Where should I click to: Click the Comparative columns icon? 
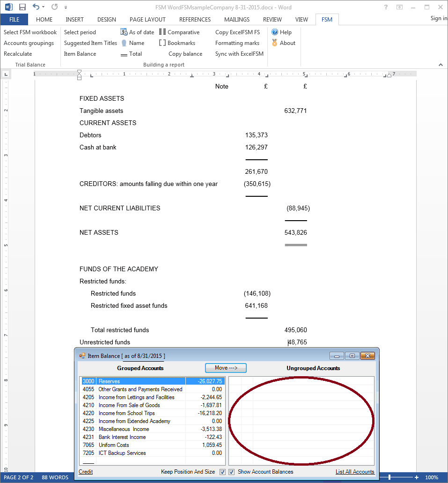pos(162,32)
